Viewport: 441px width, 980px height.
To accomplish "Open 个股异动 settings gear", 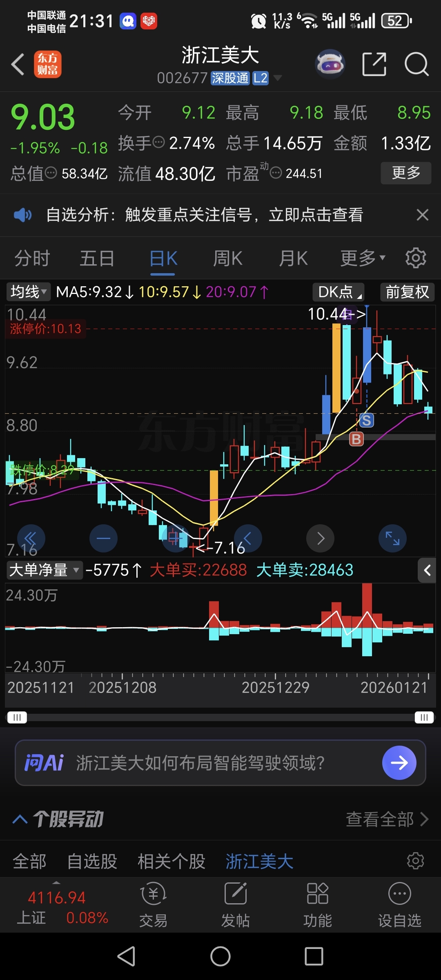I will (x=416, y=860).
